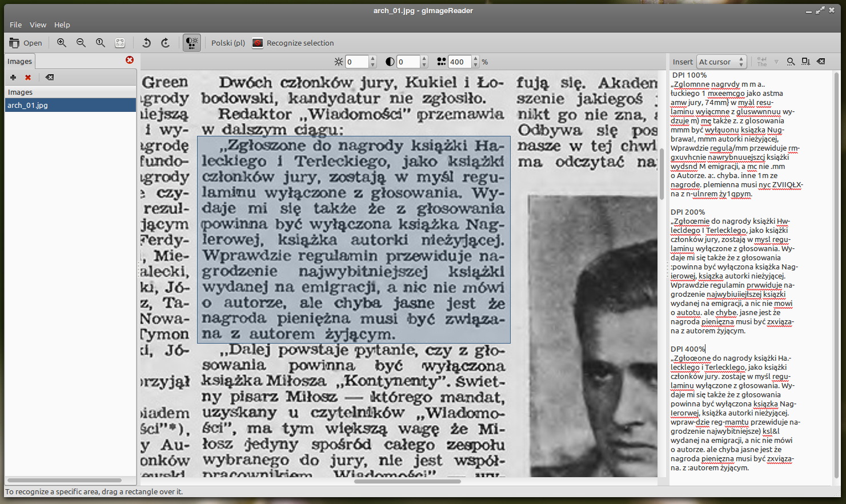Open the Help menu
This screenshot has height=504, width=846.
62,25
